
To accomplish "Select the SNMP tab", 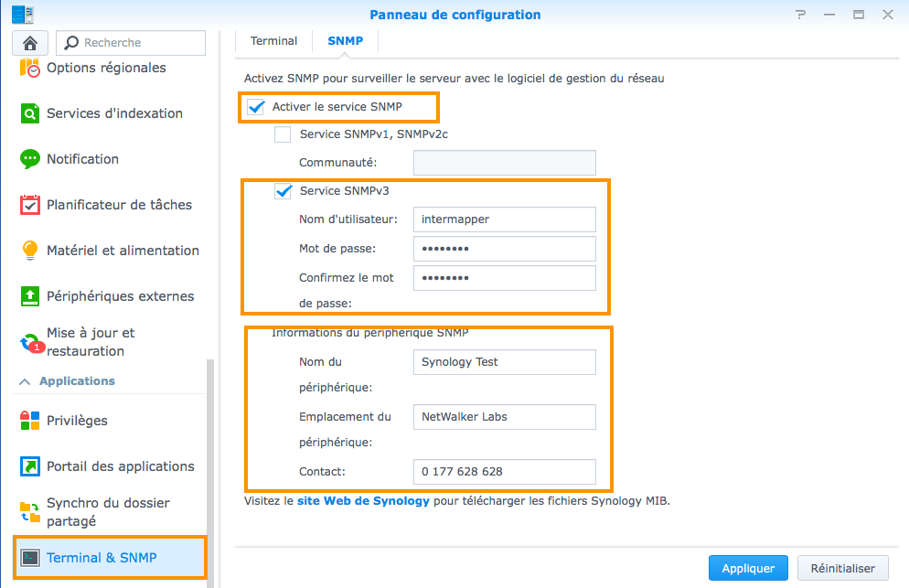I will (345, 40).
